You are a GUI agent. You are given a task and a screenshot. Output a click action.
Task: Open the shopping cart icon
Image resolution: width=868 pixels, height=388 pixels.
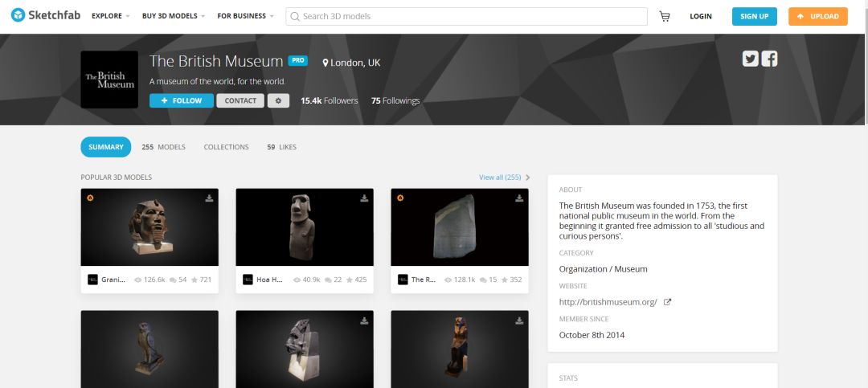pos(665,17)
